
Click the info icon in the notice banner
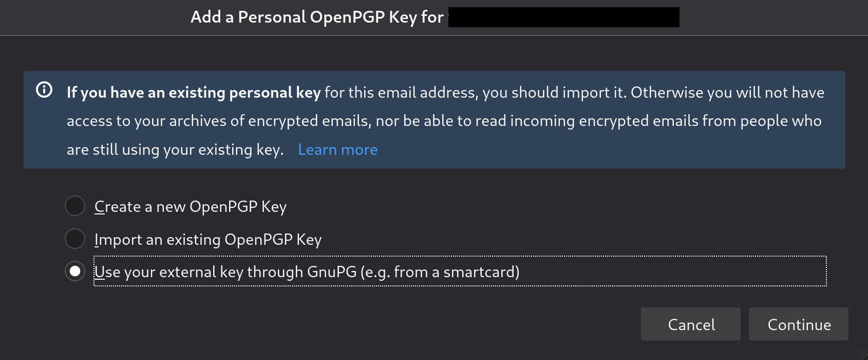(44, 91)
